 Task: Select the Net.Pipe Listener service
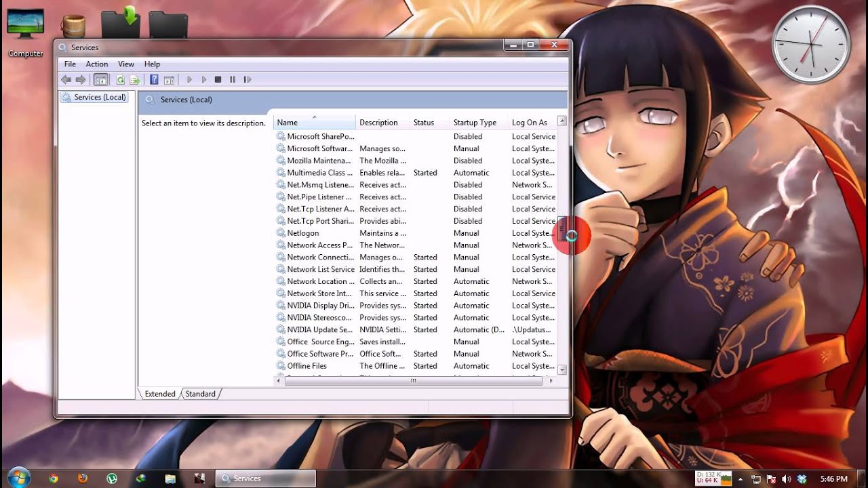click(415, 197)
